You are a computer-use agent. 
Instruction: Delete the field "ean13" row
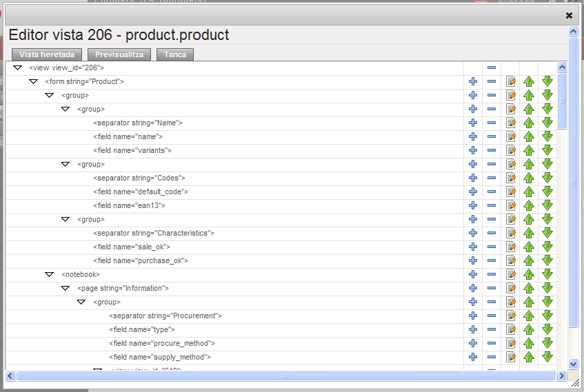point(492,205)
